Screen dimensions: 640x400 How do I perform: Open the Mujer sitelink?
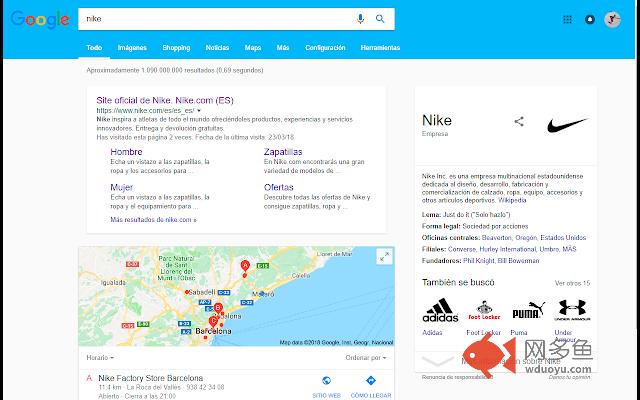tap(121, 187)
